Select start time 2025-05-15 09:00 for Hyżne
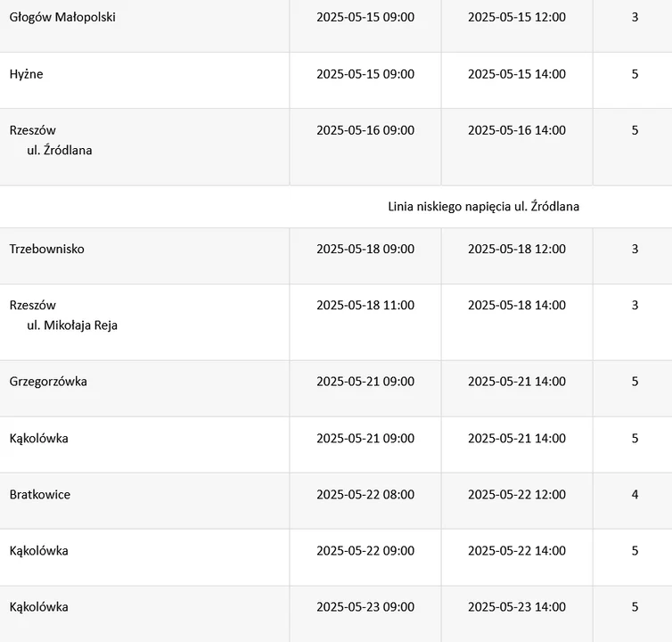This screenshot has height=642, width=672. click(x=365, y=74)
